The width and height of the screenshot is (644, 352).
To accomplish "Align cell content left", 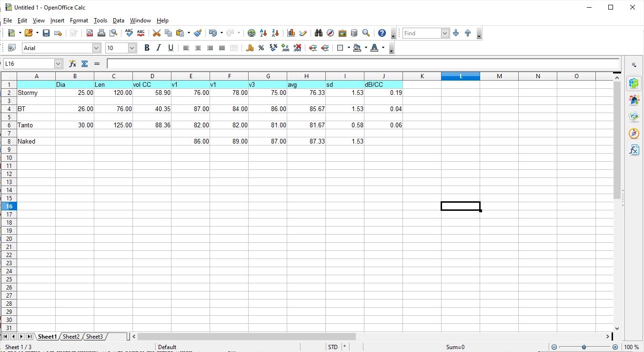I will 186,48.
